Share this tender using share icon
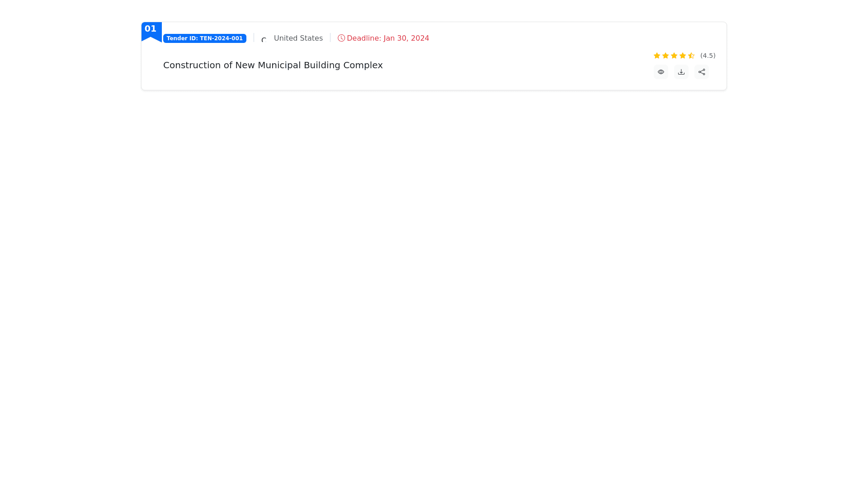This screenshot has width=868, height=488. (701, 72)
